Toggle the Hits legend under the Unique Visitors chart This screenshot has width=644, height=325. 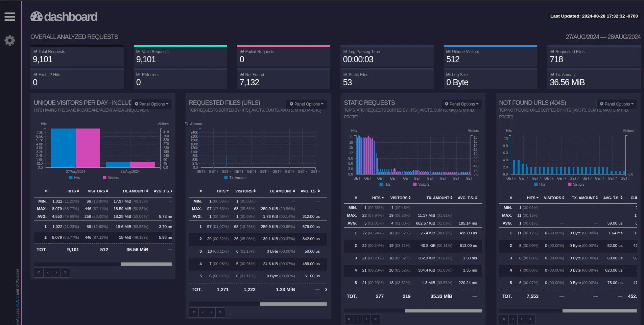[74, 178]
